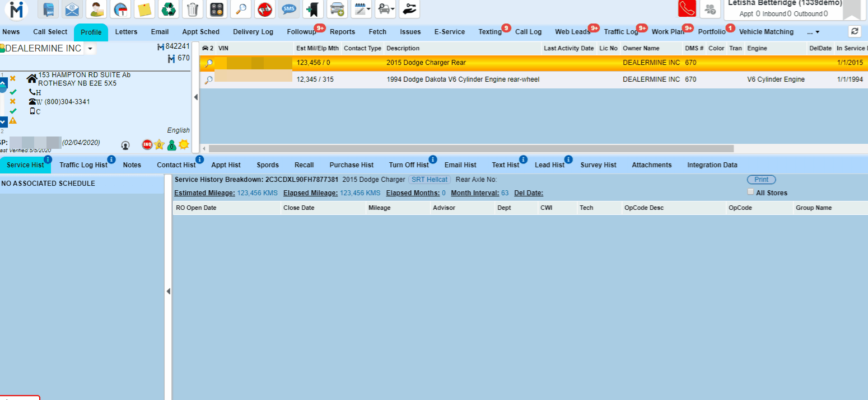Open the calculator tool icon
868x400 pixels.
click(x=217, y=9)
